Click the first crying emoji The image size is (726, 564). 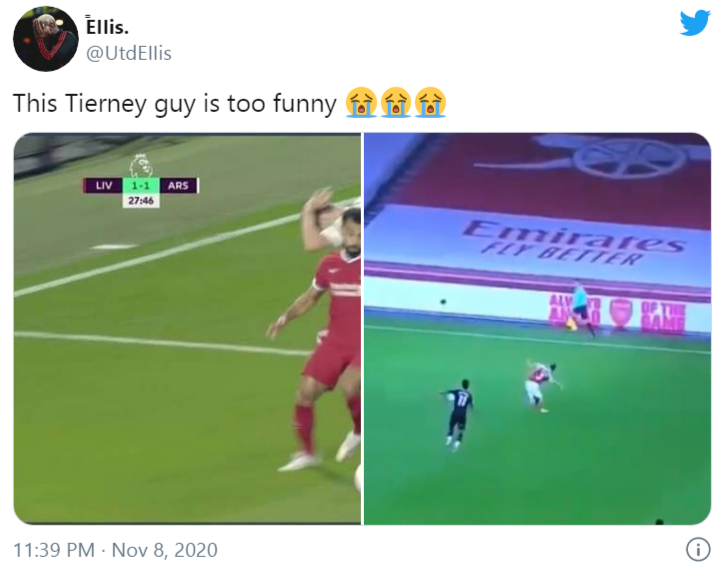click(x=361, y=102)
